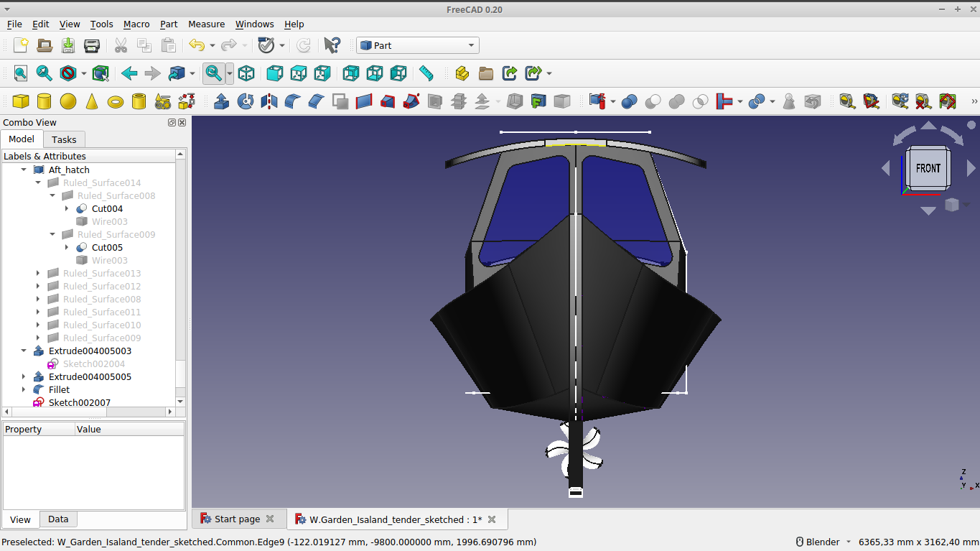Extrude the selected sketch
The height and width of the screenshot is (551, 980).
(222, 101)
